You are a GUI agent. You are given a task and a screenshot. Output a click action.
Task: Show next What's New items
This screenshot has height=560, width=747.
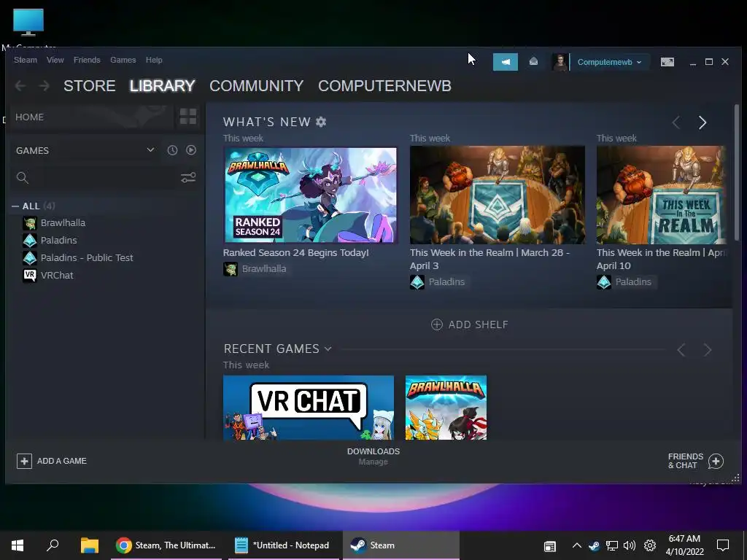click(x=703, y=122)
